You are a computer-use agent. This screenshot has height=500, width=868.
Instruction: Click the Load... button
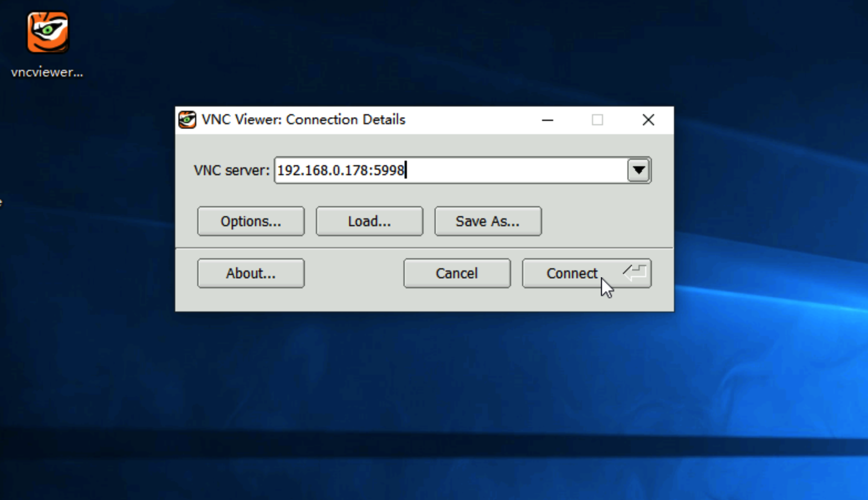(369, 221)
